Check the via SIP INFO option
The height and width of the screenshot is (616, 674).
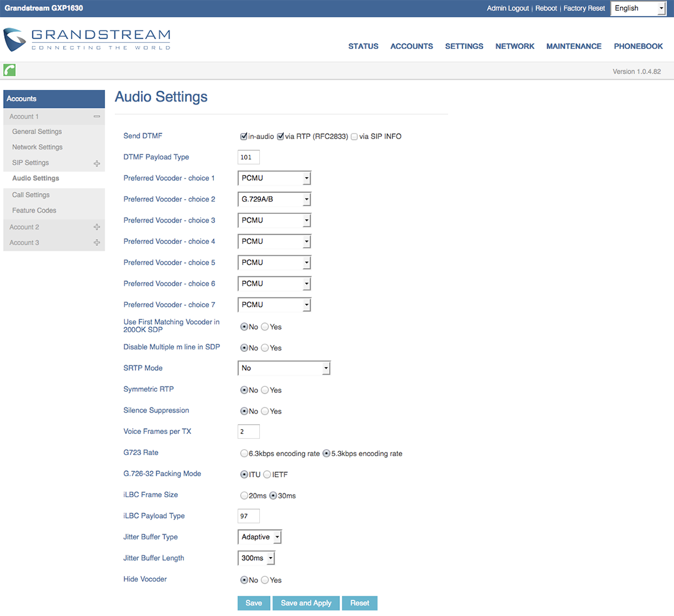click(354, 136)
